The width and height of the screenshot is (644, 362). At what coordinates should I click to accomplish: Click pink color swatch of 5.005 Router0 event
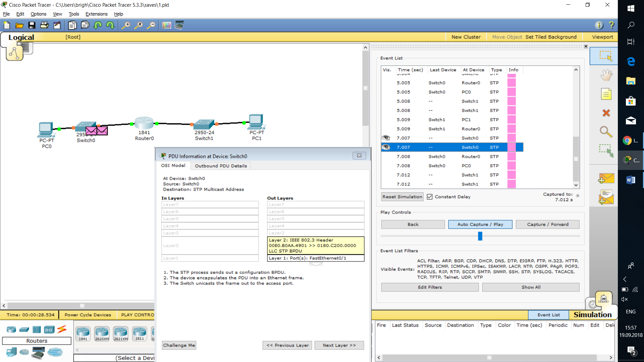click(x=512, y=83)
